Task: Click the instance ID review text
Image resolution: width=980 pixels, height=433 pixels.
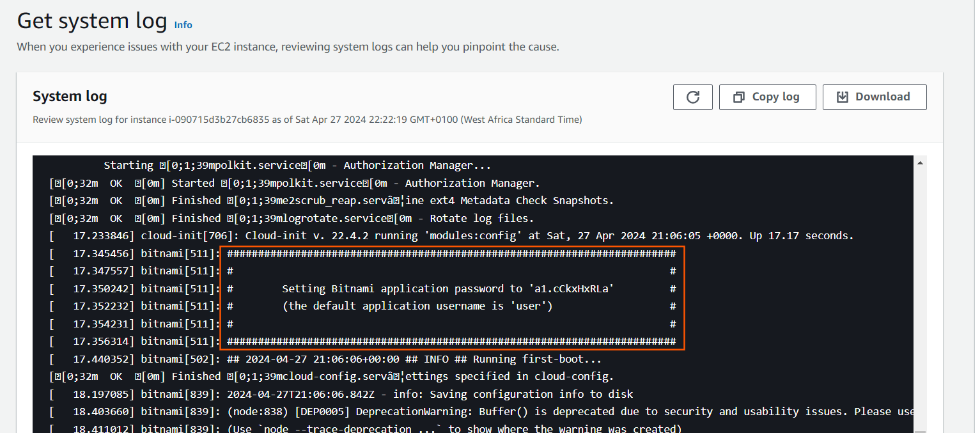Action: click(x=307, y=120)
